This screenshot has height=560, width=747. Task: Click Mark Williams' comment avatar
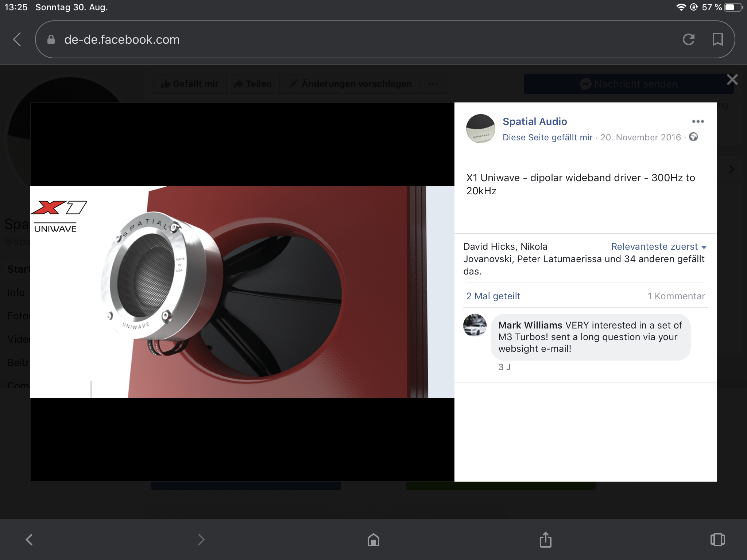click(x=475, y=325)
